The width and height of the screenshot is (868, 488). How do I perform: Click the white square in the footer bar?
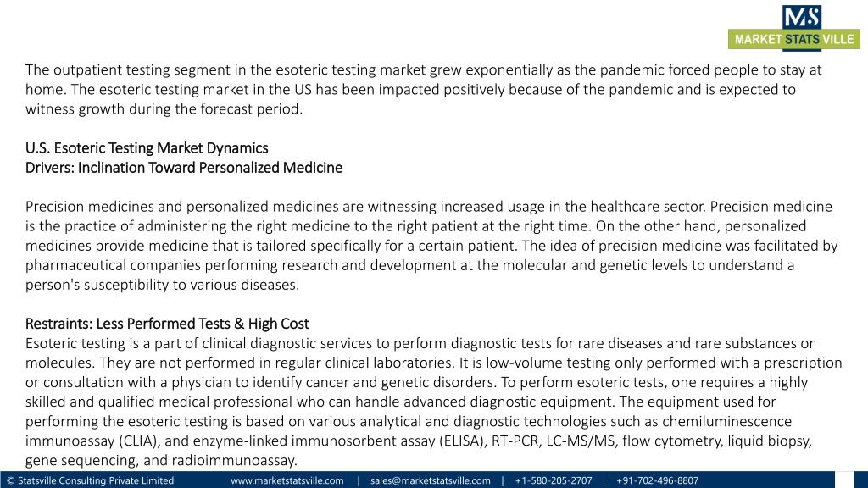click(843, 480)
